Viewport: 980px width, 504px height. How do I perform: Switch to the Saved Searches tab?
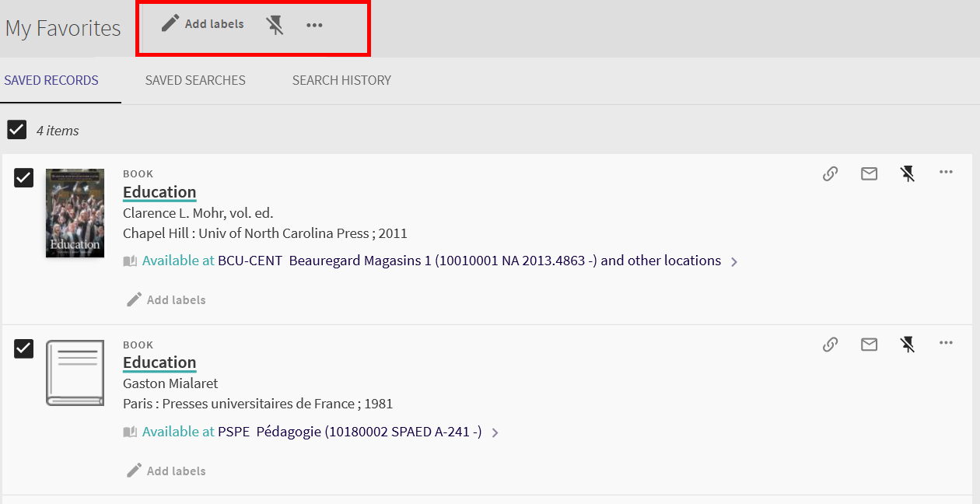point(195,80)
